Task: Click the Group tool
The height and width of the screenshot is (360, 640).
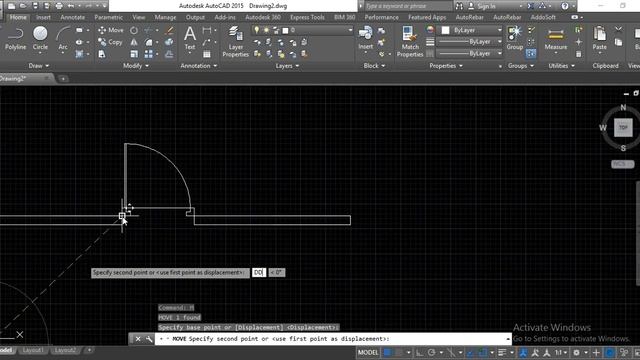Action: (x=515, y=38)
